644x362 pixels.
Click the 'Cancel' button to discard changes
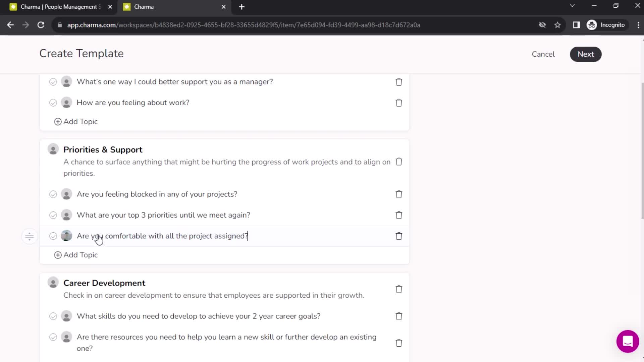point(543,54)
